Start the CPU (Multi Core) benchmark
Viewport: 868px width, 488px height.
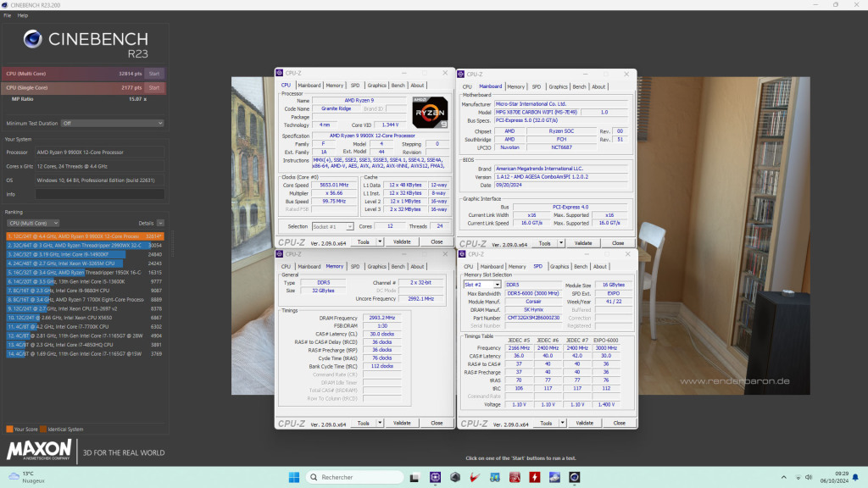click(153, 74)
